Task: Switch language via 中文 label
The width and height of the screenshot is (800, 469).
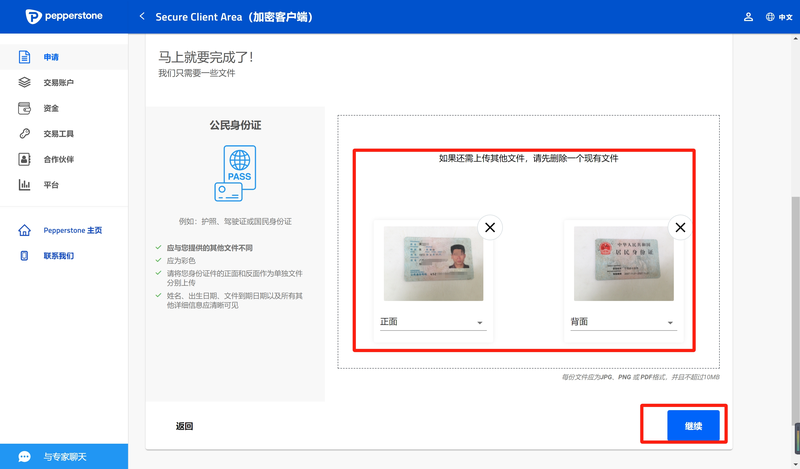Action: [785, 17]
